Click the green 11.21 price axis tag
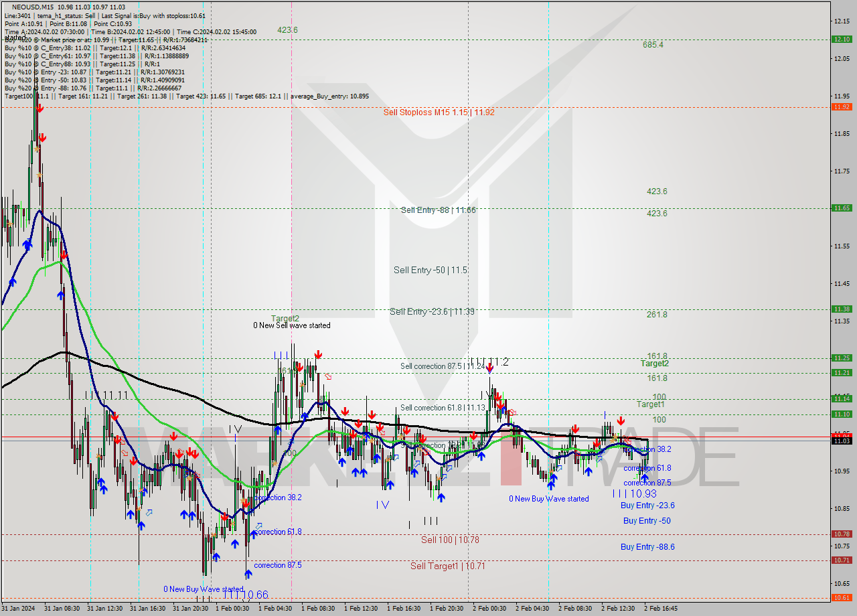 click(x=842, y=372)
